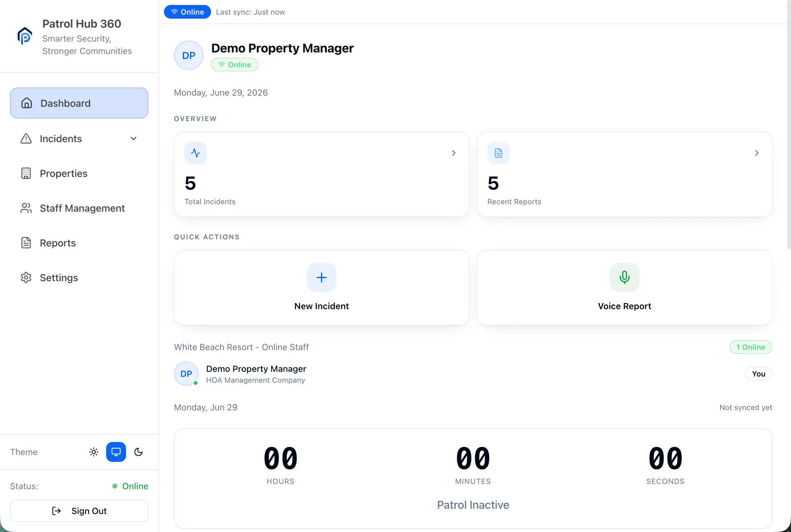The image size is (791, 532).
Task: Click the Patrol Hub 360 logo icon
Action: point(25,36)
